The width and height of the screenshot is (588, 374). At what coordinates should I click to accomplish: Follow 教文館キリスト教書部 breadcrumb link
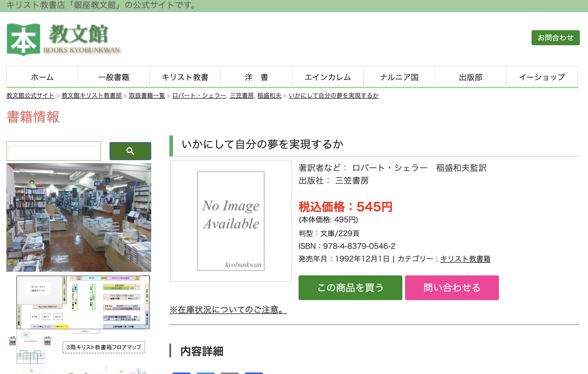click(91, 95)
